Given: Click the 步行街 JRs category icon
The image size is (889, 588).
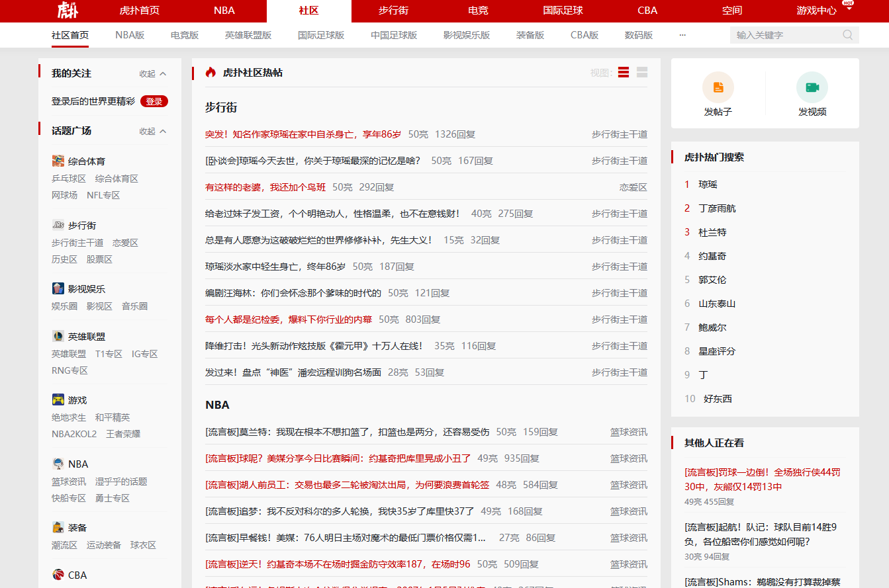Looking at the screenshot, I should tap(58, 225).
